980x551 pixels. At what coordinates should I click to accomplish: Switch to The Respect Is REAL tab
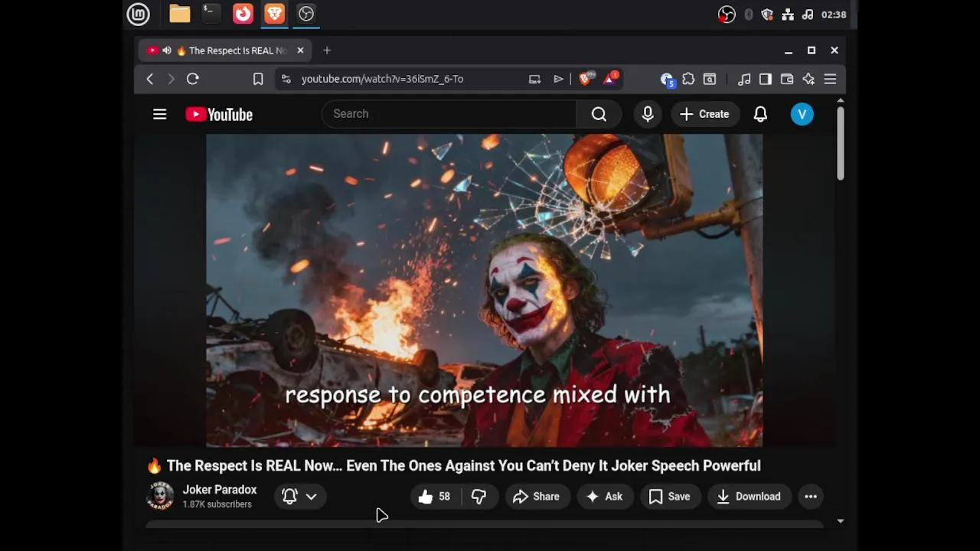(224, 51)
